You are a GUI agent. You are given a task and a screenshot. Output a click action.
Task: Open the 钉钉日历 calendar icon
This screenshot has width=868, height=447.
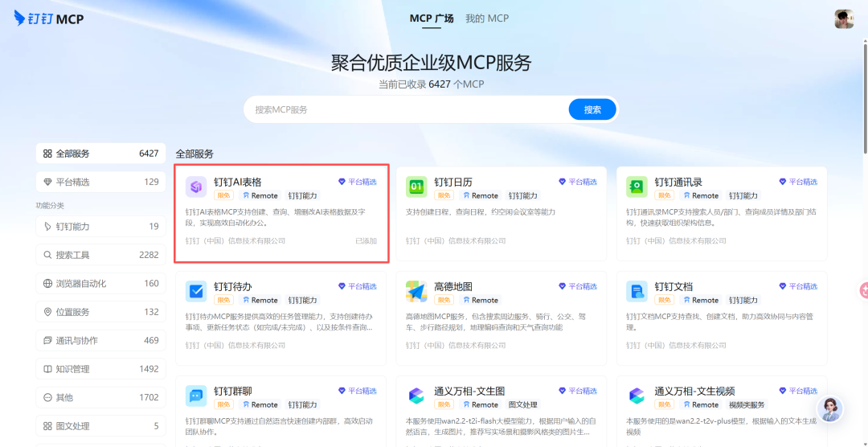416,187
